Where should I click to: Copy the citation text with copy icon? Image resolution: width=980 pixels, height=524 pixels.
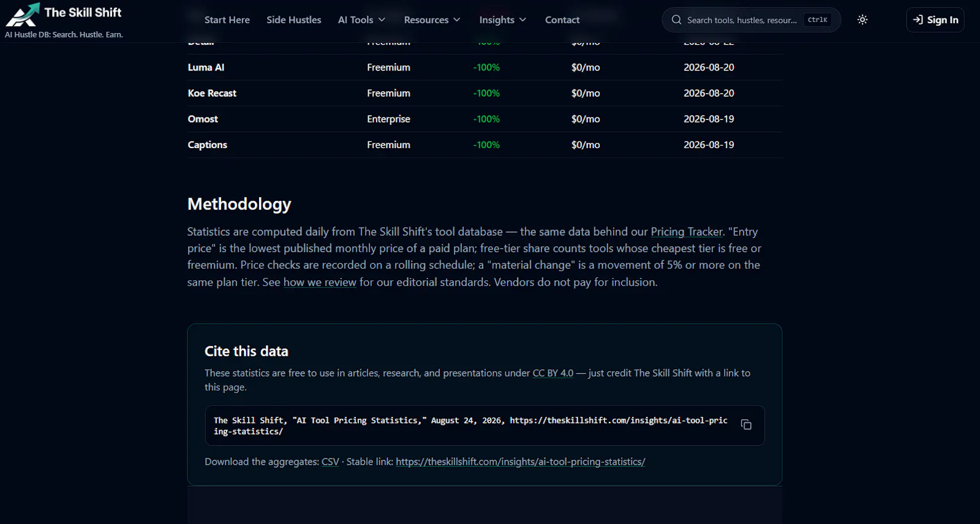pos(746,425)
